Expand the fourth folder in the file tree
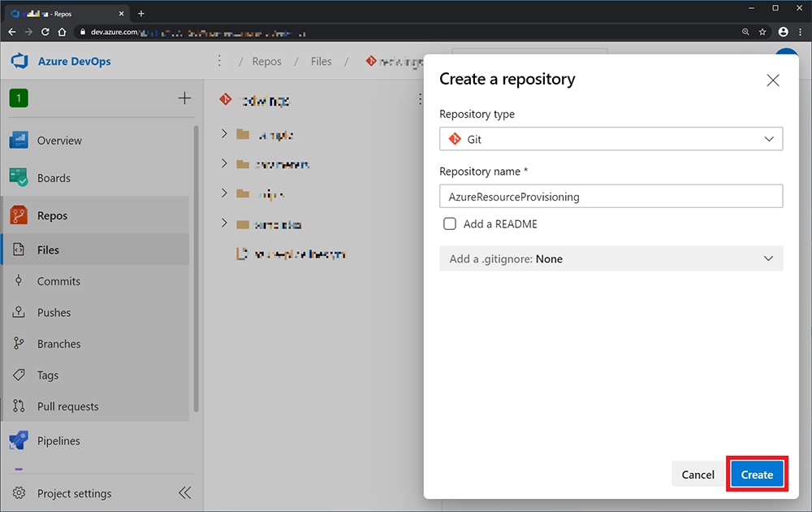Image resolution: width=812 pixels, height=512 pixels. pyautogui.click(x=224, y=223)
